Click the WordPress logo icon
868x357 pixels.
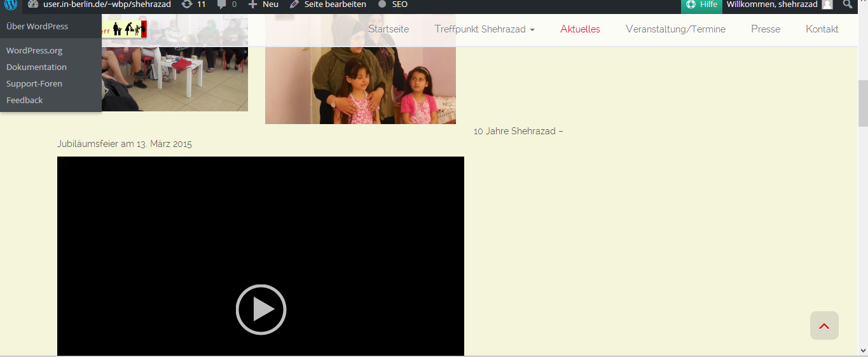click(11, 4)
